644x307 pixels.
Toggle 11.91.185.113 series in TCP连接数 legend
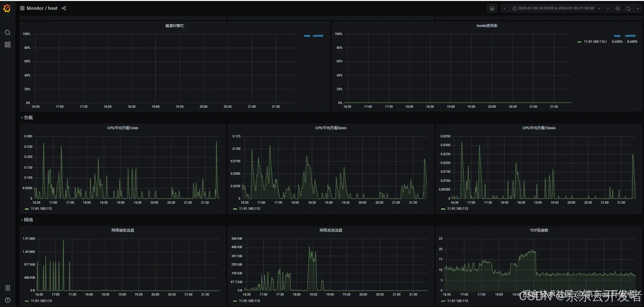pyautogui.click(x=457, y=301)
